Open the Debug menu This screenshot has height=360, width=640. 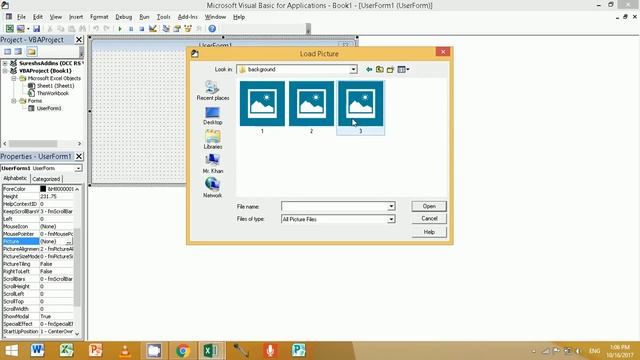pos(124,17)
